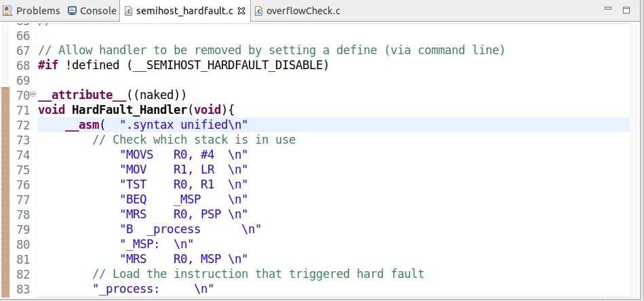Click the "MOVS R0, #4" instruction line
Image resolution: width=644 pixels, height=301 pixels.
184,155
